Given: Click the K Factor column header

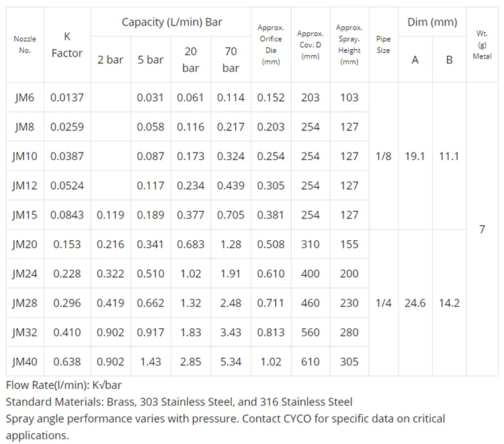Looking at the screenshot, I should tap(67, 45).
